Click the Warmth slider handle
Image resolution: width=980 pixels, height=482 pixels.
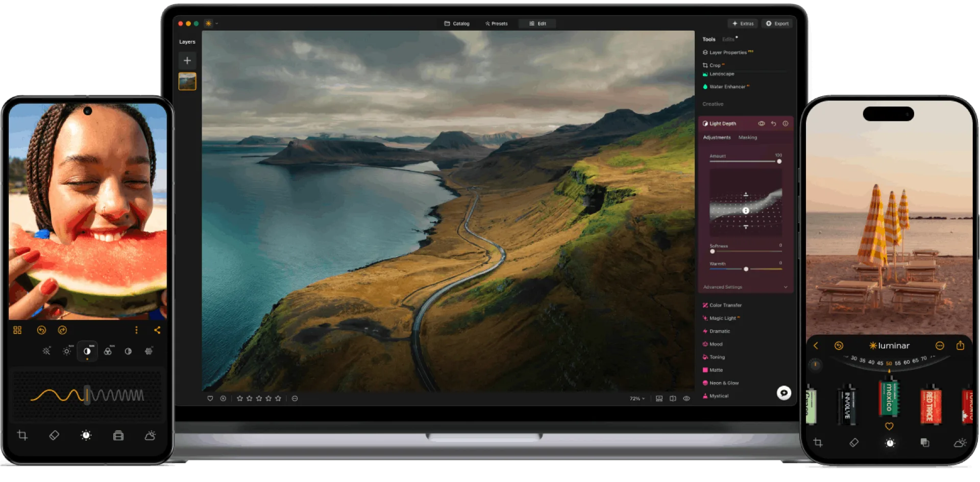746,269
